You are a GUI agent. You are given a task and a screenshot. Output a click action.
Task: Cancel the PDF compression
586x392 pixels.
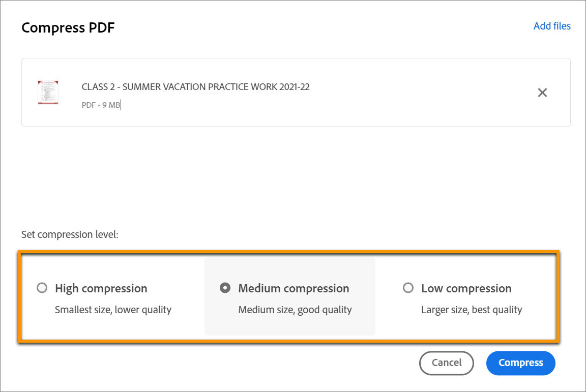446,363
